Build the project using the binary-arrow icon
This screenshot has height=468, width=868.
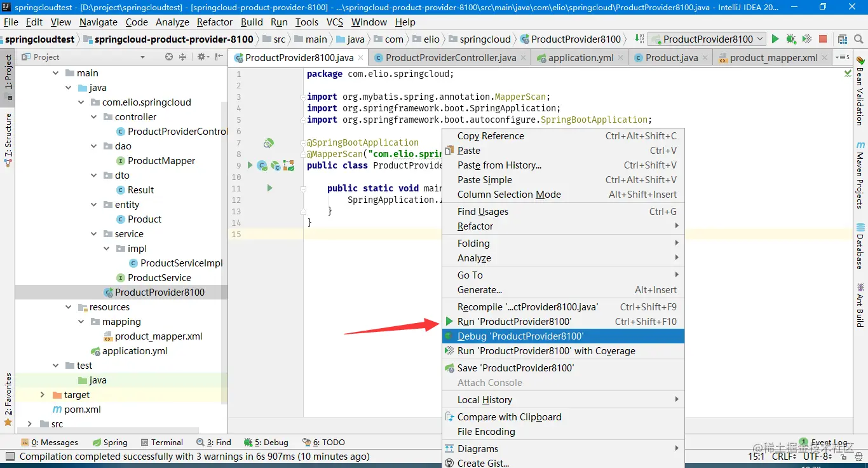pos(639,39)
